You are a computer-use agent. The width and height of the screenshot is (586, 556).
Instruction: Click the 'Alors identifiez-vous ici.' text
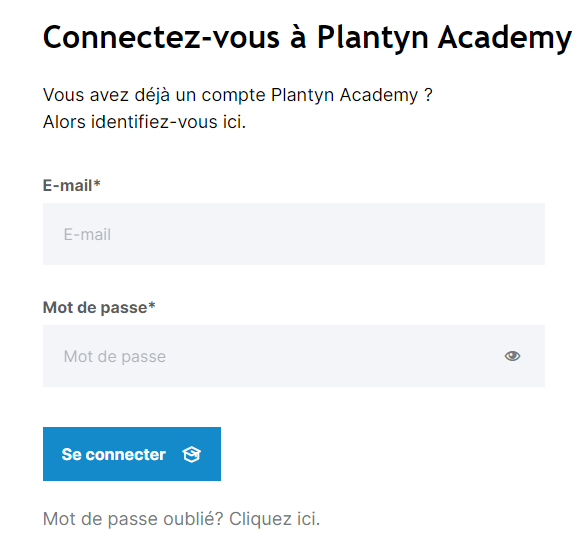pyautogui.click(x=145, y=122)
